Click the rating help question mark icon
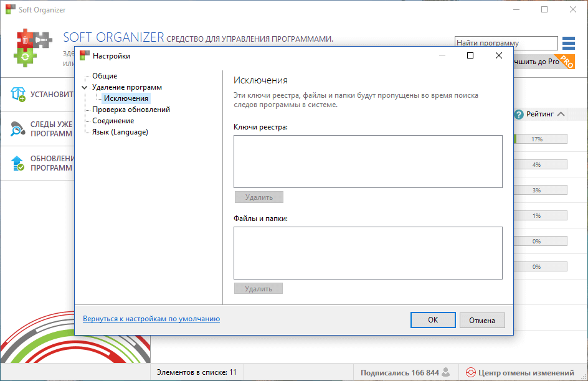 pyautogui.click(x=519, y=115)
